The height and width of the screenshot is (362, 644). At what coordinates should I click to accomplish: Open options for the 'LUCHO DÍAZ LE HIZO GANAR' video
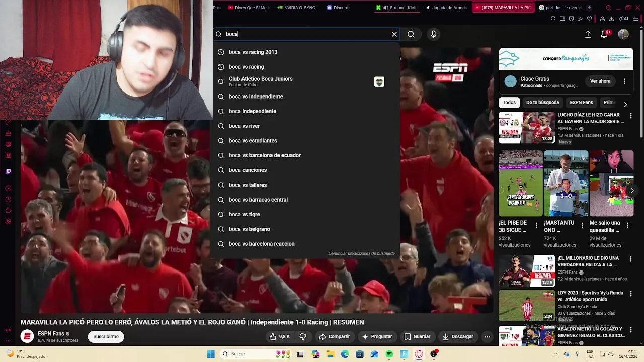pos(630,116)
